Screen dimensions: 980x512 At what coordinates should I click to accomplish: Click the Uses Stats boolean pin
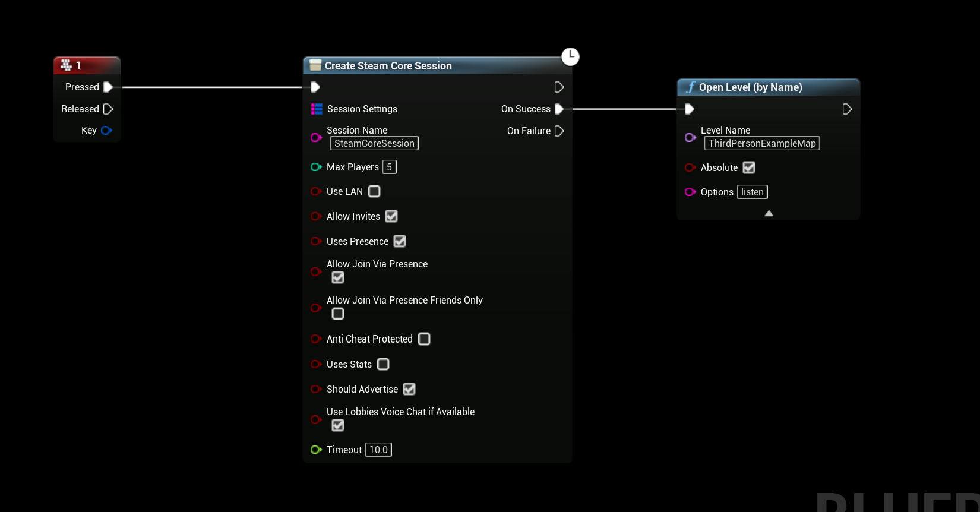316,365
